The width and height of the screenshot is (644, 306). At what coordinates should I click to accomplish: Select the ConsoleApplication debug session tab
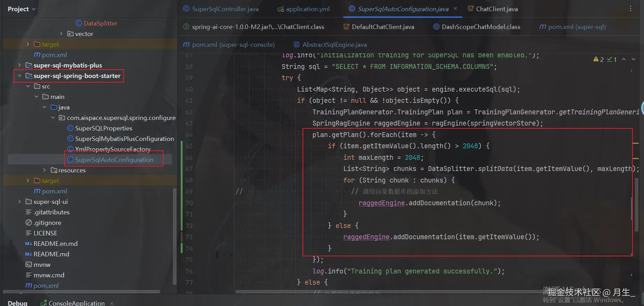point(76,303)
